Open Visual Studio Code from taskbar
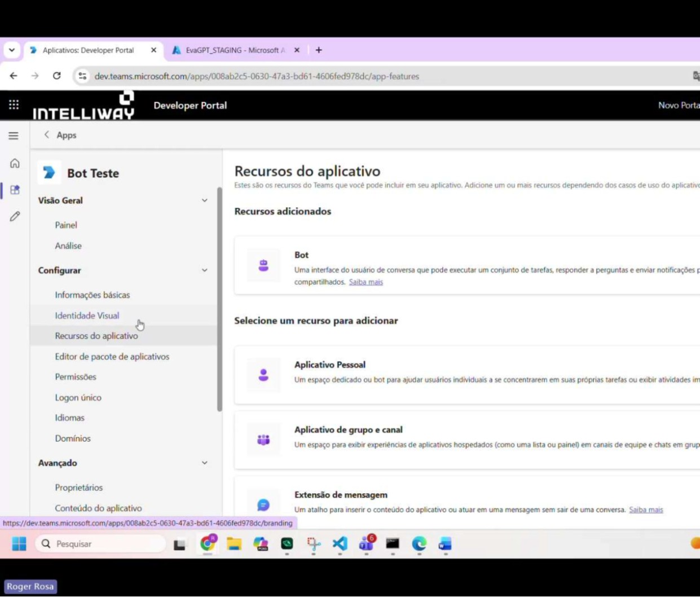The height and width of the screenshot is (597, 700). (340, 544)
